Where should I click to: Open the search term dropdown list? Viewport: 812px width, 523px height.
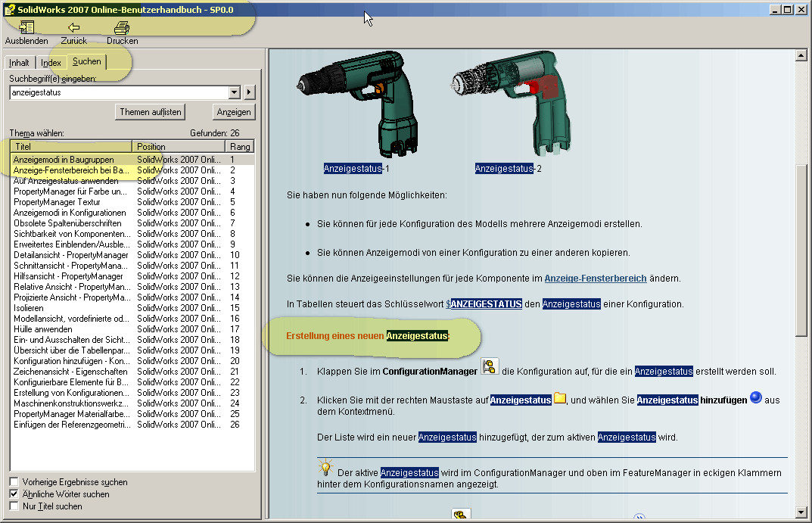tap(234, 92)
